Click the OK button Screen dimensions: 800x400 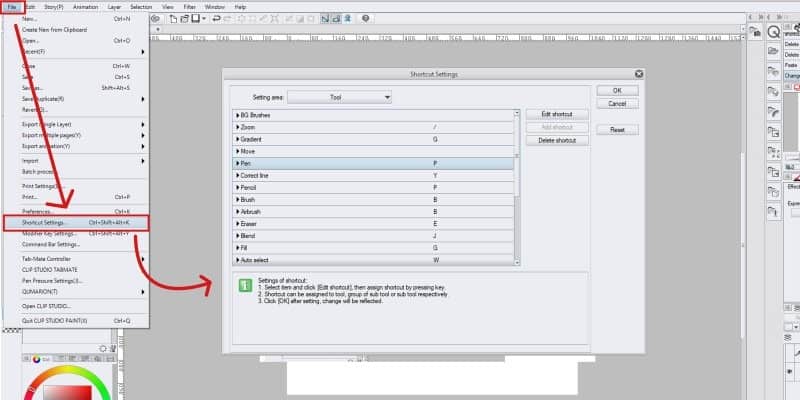point(617,90)
